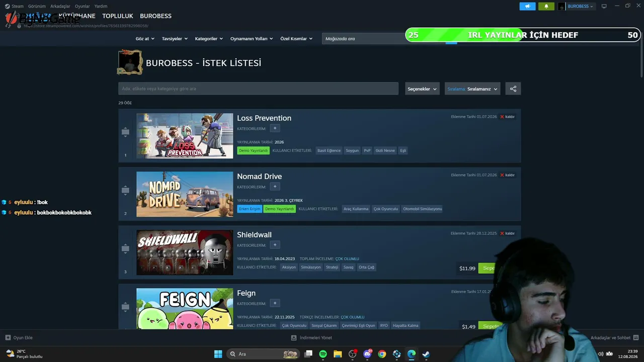Open the Görünüm menu
Image resolution: width=644 pixels, height=362 pixels.
pyautogui.click(x=37, y=6)
